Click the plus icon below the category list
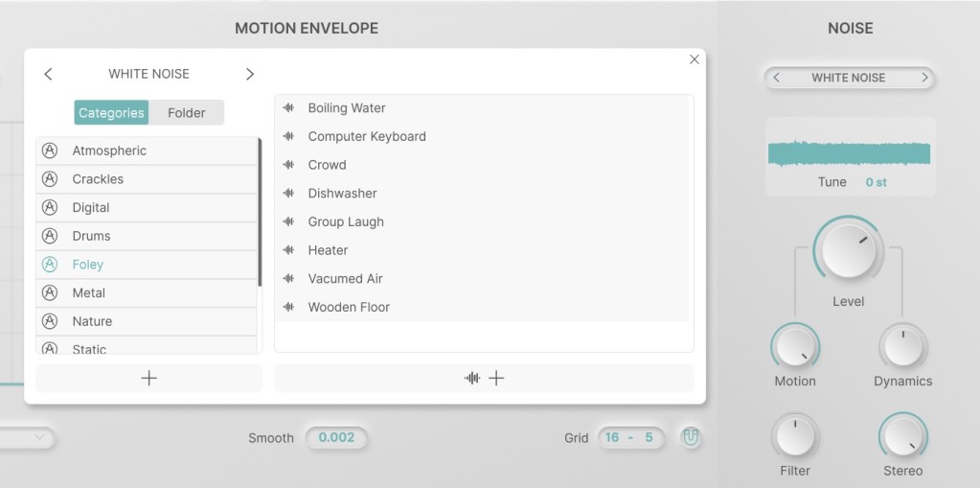The width and height of the screenshot is (980, 488). coord(148,378)
